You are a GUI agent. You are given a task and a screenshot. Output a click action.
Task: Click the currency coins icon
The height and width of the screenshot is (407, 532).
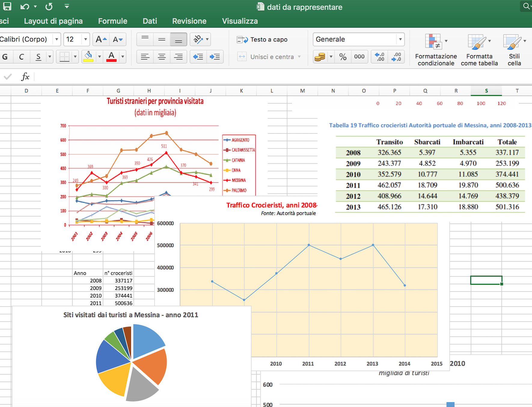320,57
